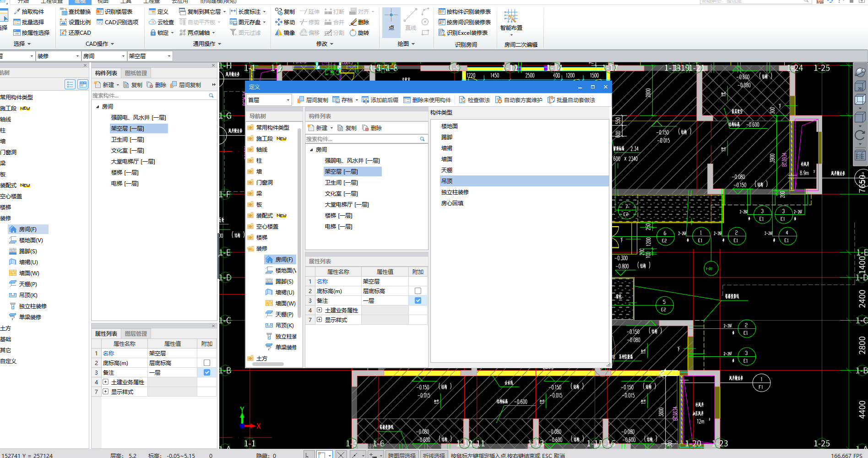Viewport: 868px width, 458px height.
Task: Click 层间复制 in 定义 dialog toolbar
Action: (x=313, y=100)
